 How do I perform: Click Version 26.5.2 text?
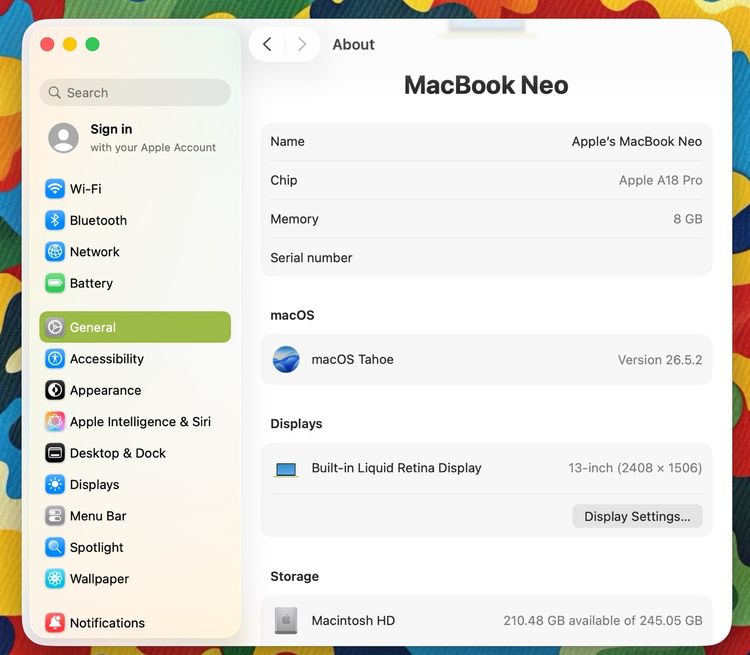[x=660, y=360]
